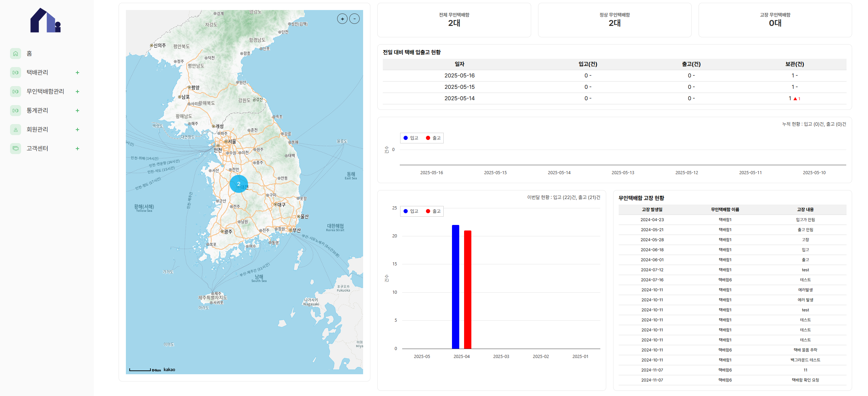The image size is (868, 396).
Task: Click the red 출고 bar for 2025-04
Action: (468, 290)
